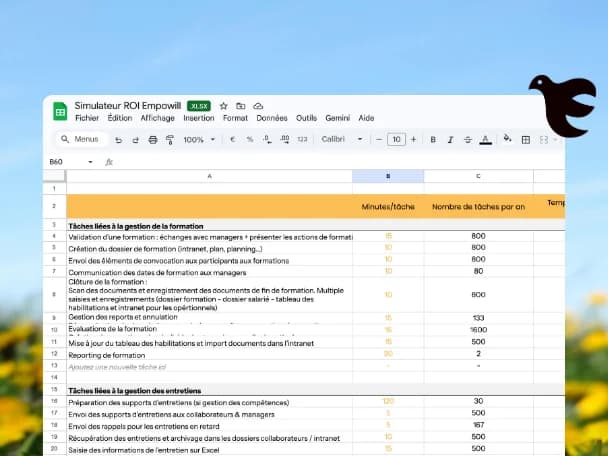Image resolution: width=608 pixels, height=456 pixels.
Task: Select Préparation des supports d'entretiens cell
Action: 209,402
